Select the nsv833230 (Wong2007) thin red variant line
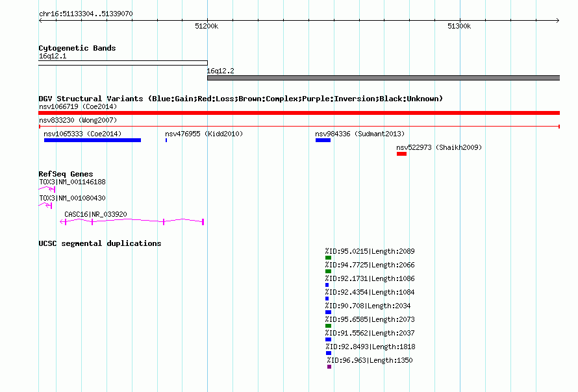The height and width of the screenshot is (392, 578). [x=299, y=127]
